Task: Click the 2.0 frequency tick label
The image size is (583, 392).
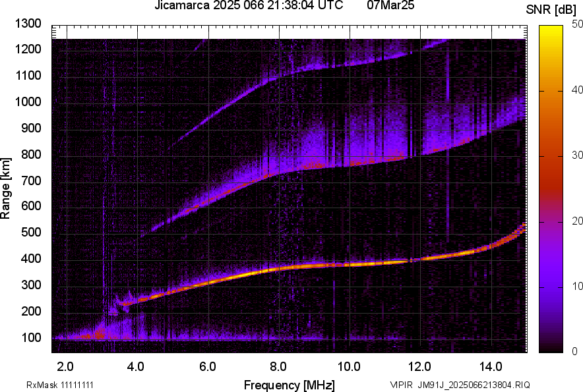Action: (x=65, y=366)
